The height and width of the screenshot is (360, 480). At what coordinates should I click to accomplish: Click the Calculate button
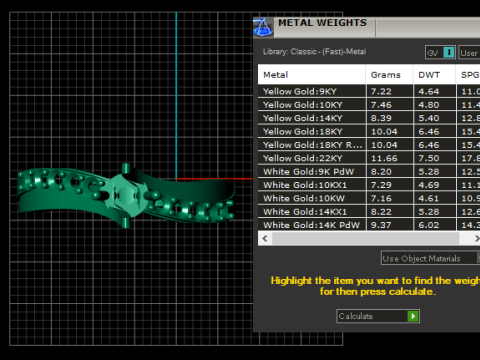tap(378, 316)
